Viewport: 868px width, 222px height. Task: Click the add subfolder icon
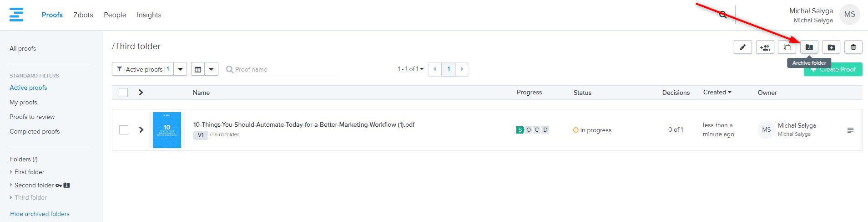[x=831, y=47]
